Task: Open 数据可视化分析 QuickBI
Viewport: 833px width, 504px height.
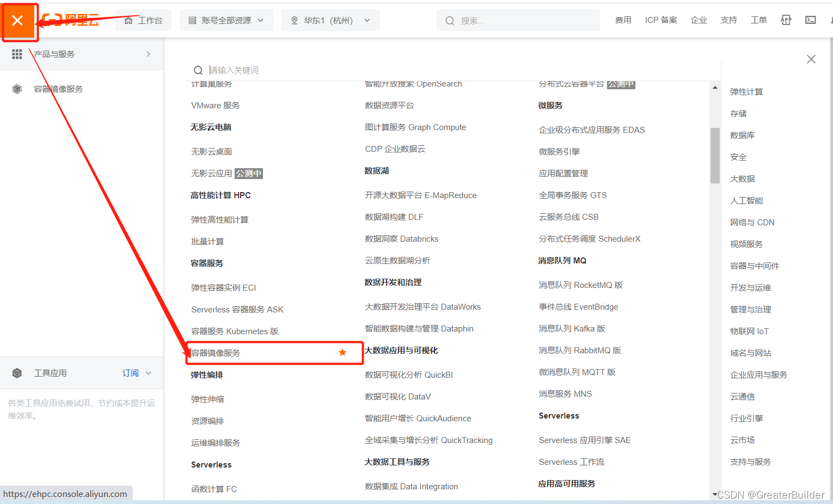Action: click(409, 374)
